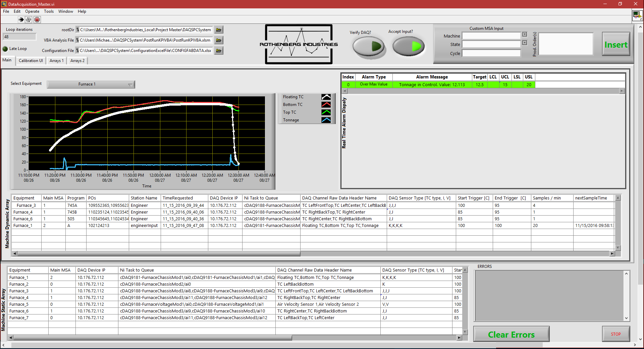Click the LabVIEW app icon in title bar
The height and width of the screenshot is (349, 644).
pos(4,4)
